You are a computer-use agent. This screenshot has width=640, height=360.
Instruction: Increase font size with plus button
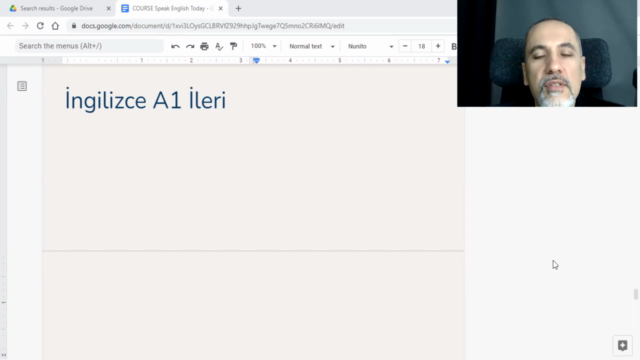[x=438, y=46]
